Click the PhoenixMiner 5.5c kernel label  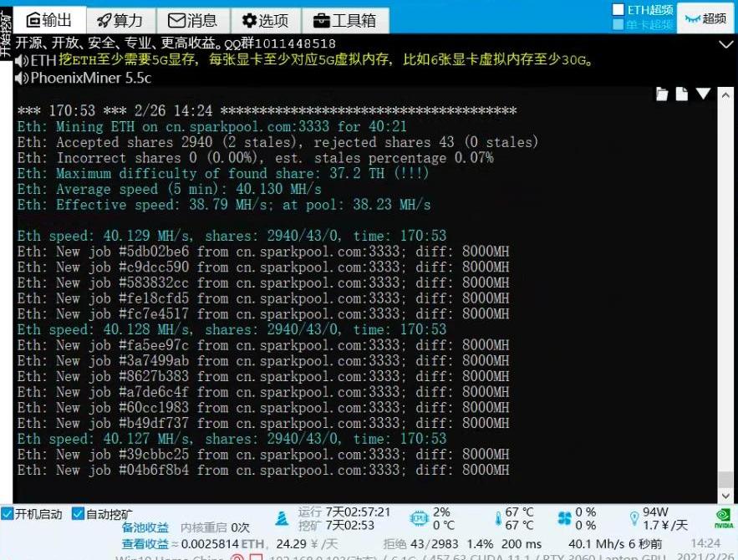[x=91, y=78]
